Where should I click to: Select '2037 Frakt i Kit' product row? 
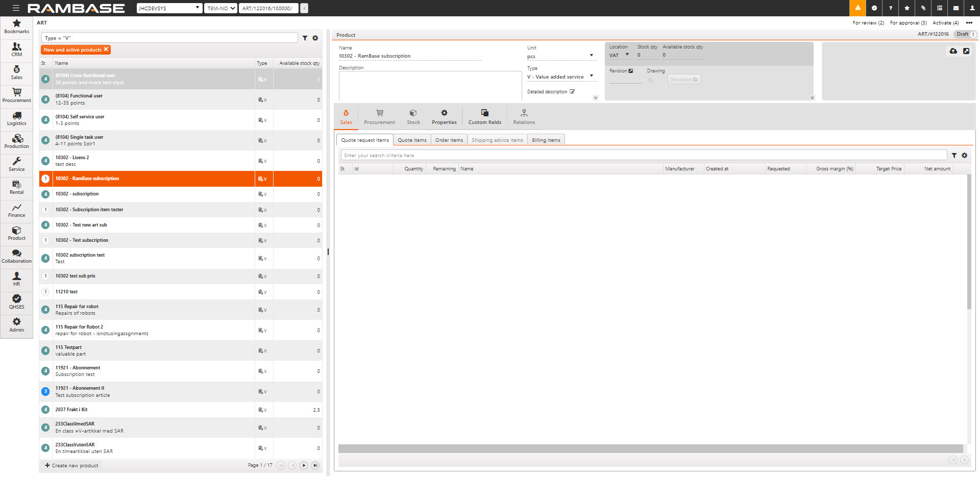pyautogui.click(x=153, y=410)
